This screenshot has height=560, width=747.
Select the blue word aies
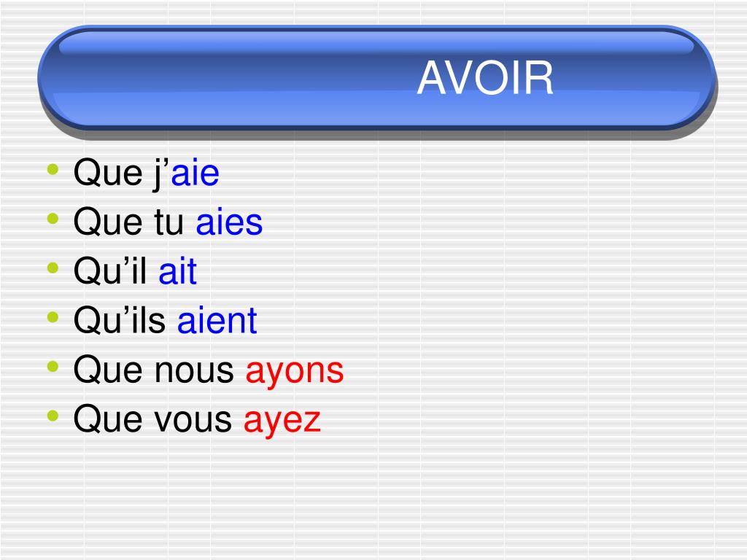tap(229, 222)
